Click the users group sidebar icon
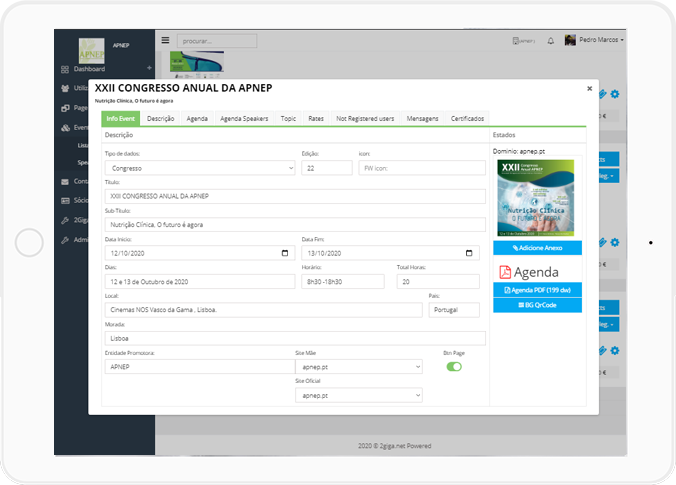Screen dimensions: 676x485 65,88
